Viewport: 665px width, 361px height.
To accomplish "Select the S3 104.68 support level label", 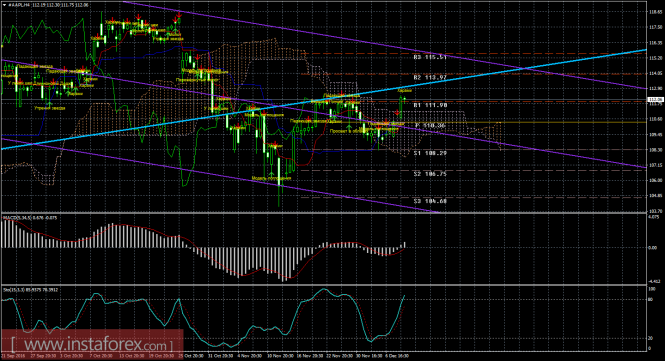I will 430,201.
